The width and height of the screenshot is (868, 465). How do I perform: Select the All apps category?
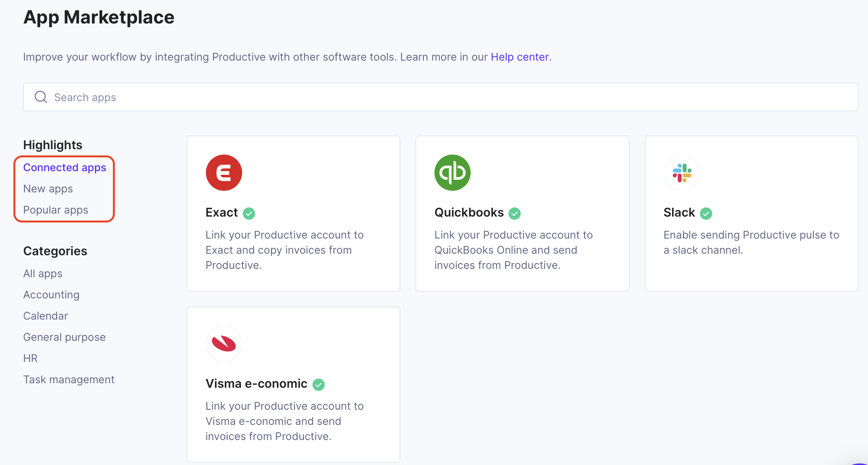[x=43, y=273]
